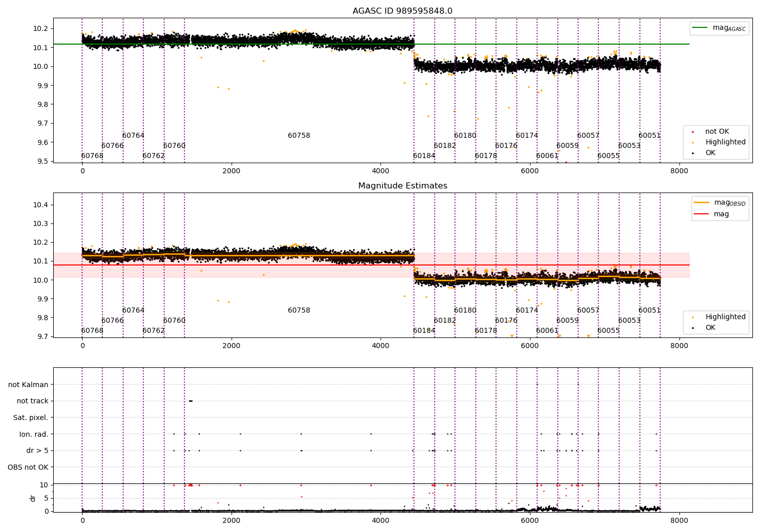Click the 5 tick on the dr axis
Screen dimensions: 760x532
click(x=46, y=498)
